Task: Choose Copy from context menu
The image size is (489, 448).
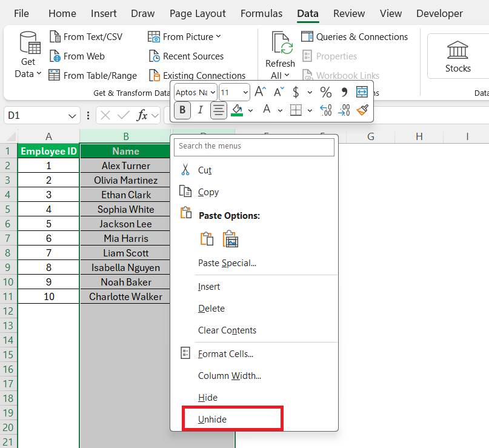Action: [x=254, y=192]
